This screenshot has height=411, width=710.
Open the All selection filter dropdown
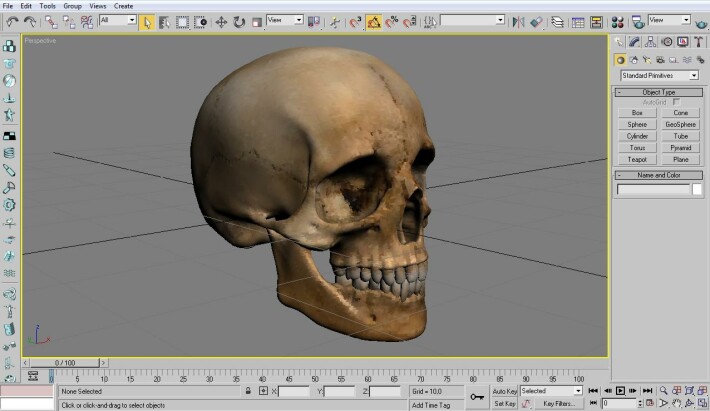118,20
